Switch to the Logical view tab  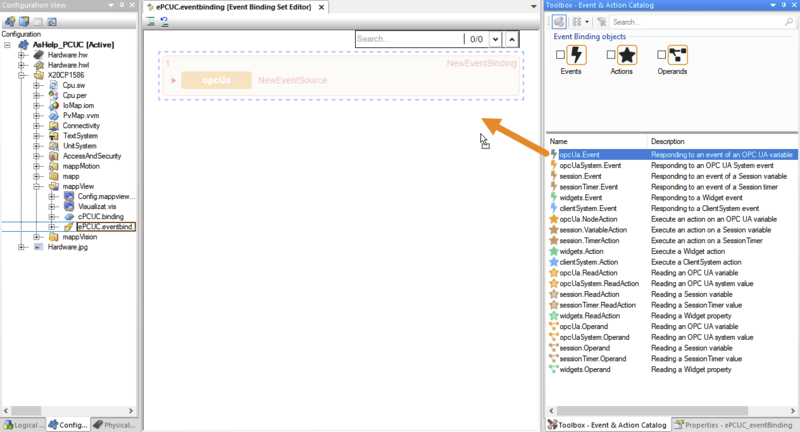(23, 425)
